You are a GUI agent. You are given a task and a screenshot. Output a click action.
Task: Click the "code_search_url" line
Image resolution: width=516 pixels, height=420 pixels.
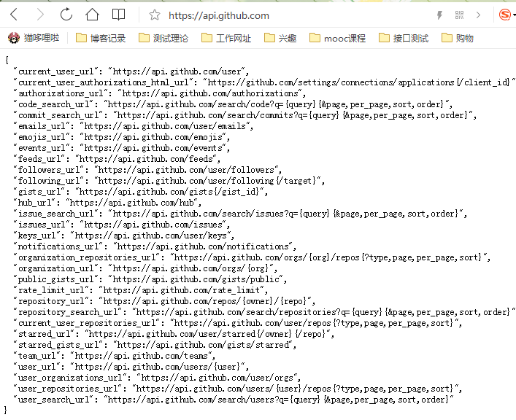(233, 104)
